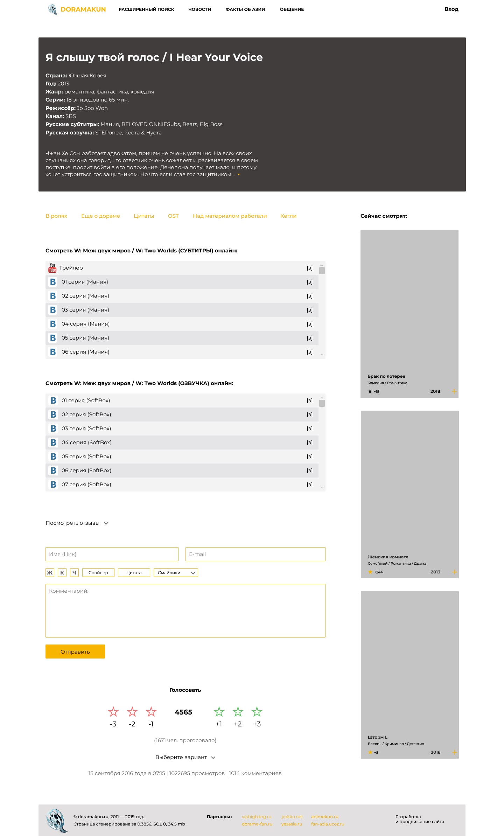The image size is (504, 836).
Task: Open the Выберите вариант dropdown
Action: (185, 757)
